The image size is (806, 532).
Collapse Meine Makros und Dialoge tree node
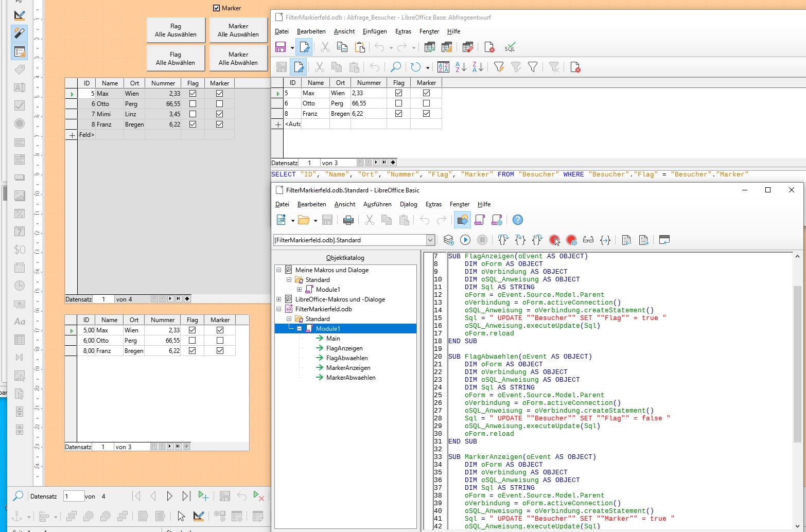pyautogui.click(x=278, y=270)
